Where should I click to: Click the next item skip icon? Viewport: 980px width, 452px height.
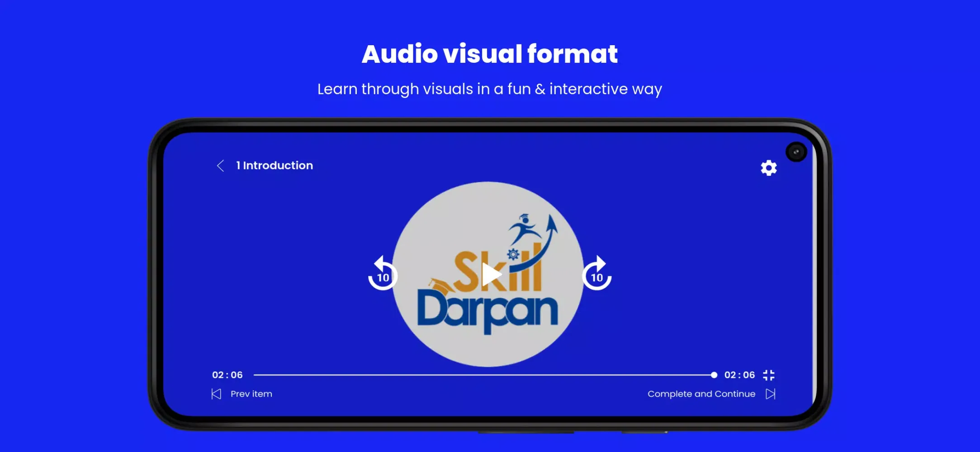(771, 394)
